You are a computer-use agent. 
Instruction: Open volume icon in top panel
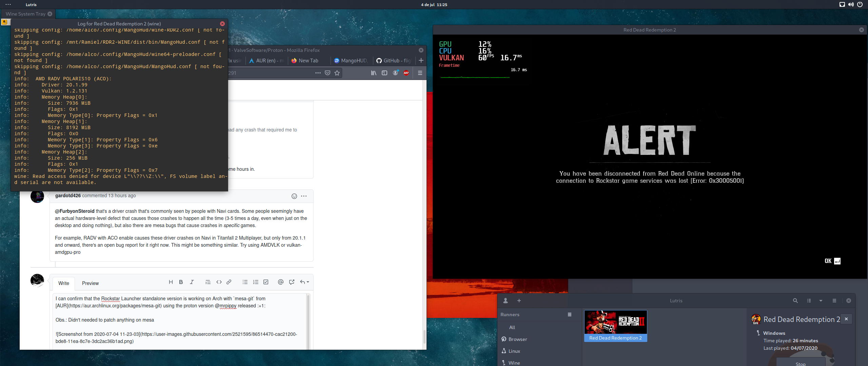(x=851, y=4)
